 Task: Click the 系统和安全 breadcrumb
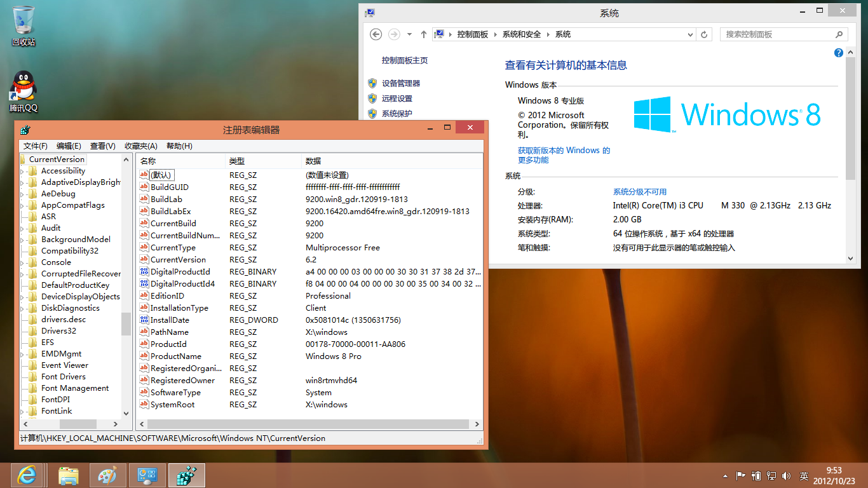click(522, 34)
